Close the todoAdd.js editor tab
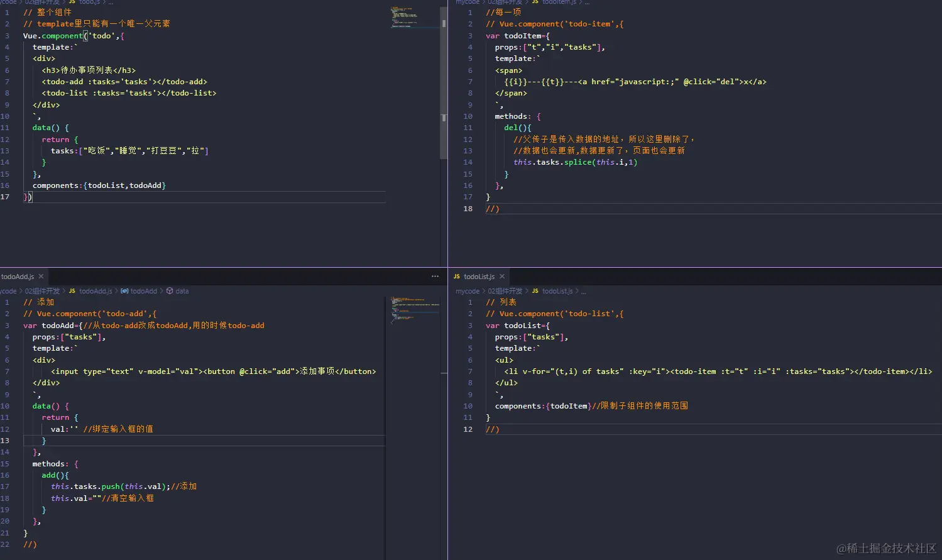The height and width of the screenshot is (560, 942). pyautogui.click(x=41, y=277)
